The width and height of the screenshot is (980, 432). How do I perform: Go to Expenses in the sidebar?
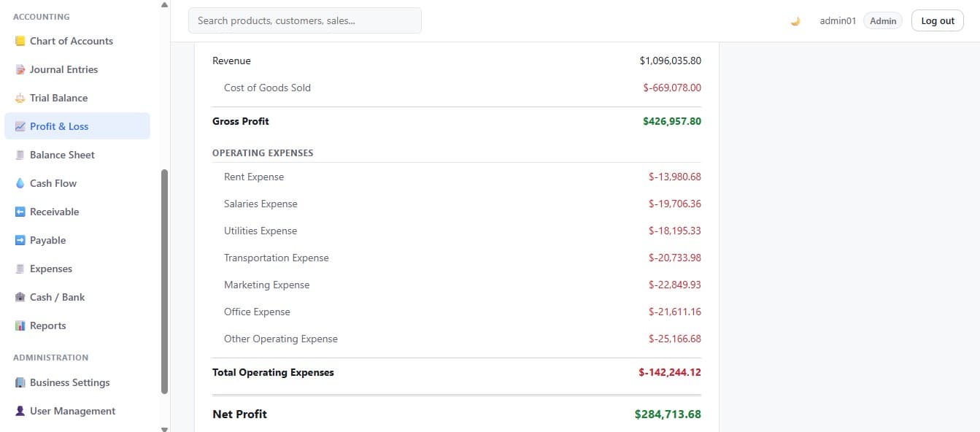[x=77, y=269]
